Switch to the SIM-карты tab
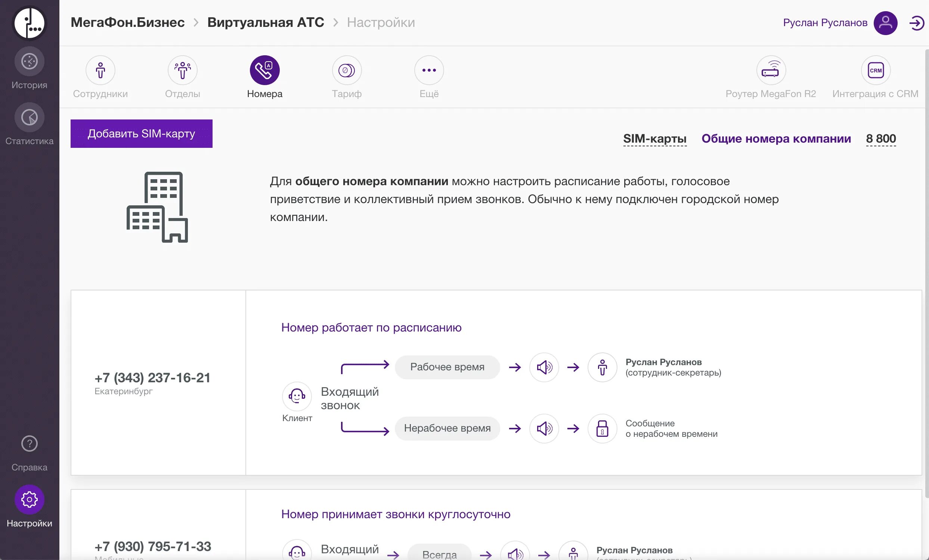 [654, 139]
